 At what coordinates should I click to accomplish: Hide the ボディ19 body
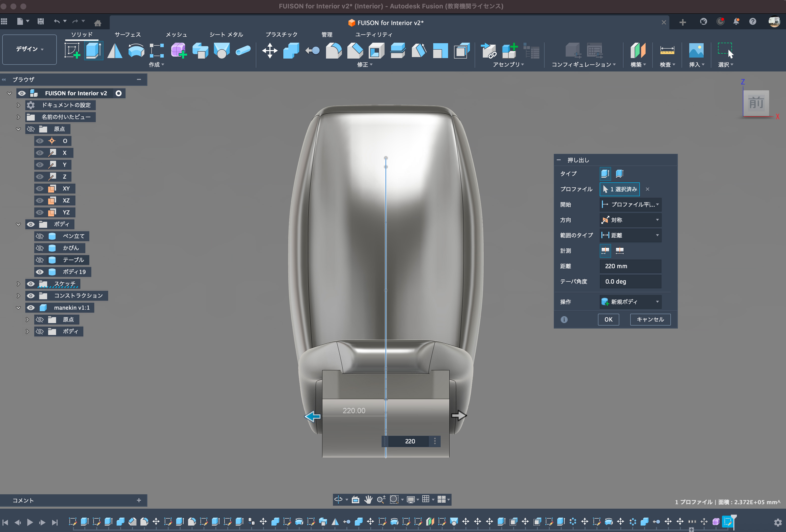[x=40, y=272]
